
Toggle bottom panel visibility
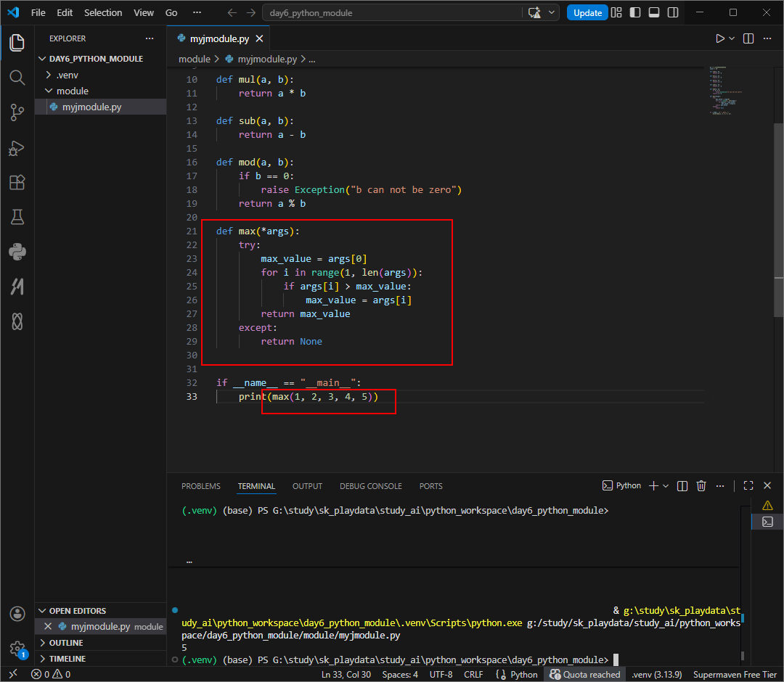click(654, 12)
